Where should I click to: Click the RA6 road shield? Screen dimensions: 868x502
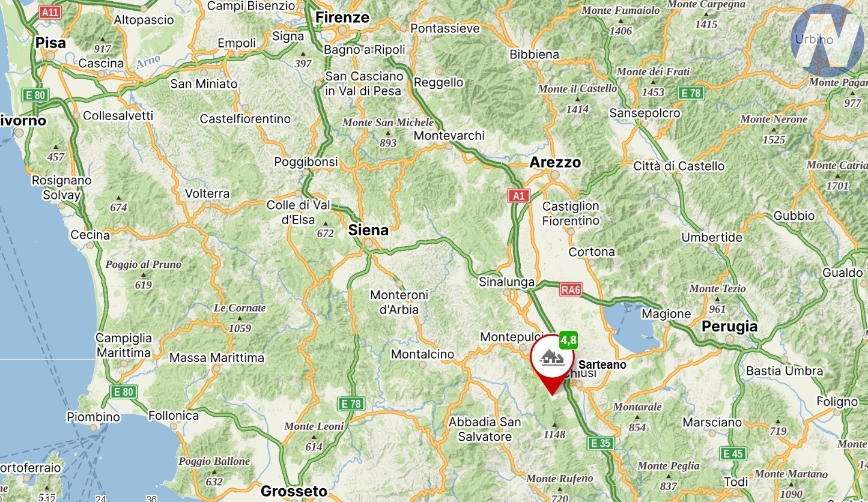point(571,290)
